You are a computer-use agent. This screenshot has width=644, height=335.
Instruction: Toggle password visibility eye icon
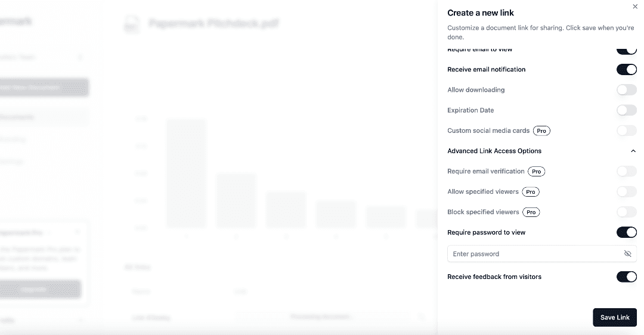(627, 254)
